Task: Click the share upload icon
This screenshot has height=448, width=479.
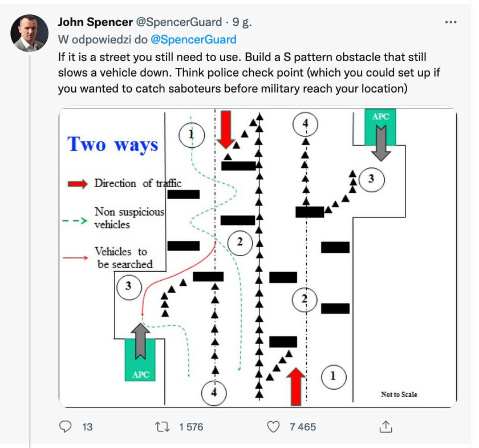Action: coord(385,426)
